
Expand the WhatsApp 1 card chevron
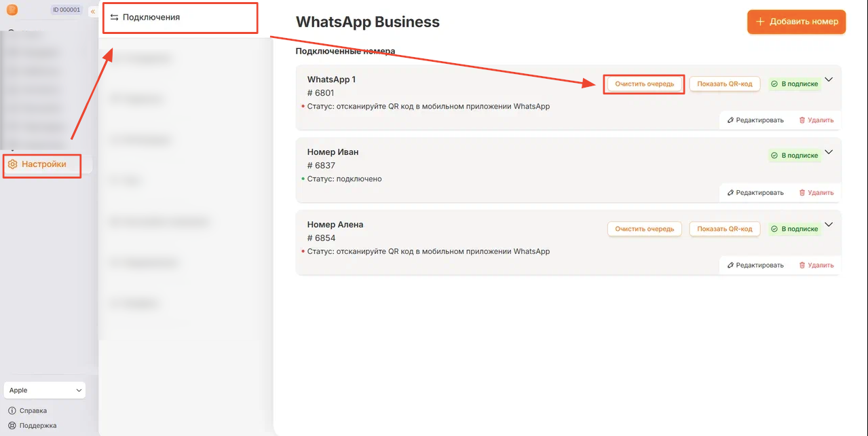tap(829, 79)
